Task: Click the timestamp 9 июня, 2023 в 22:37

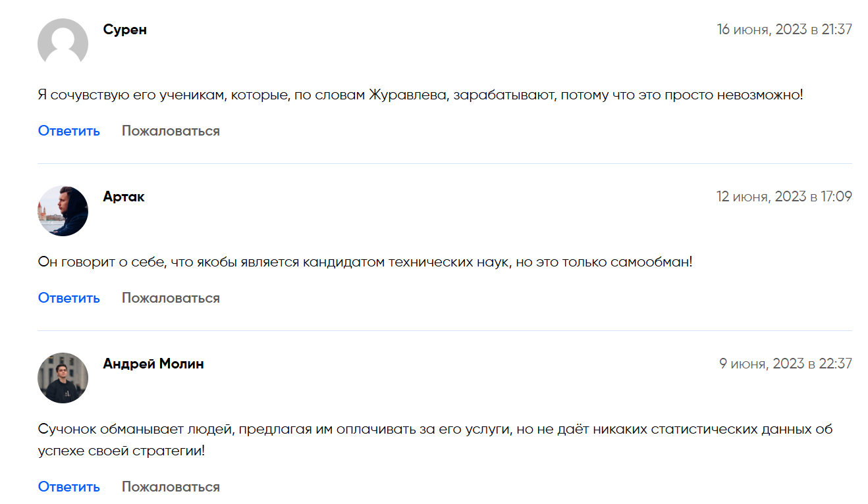Action: pyautogui.click(x=785, y=364)
